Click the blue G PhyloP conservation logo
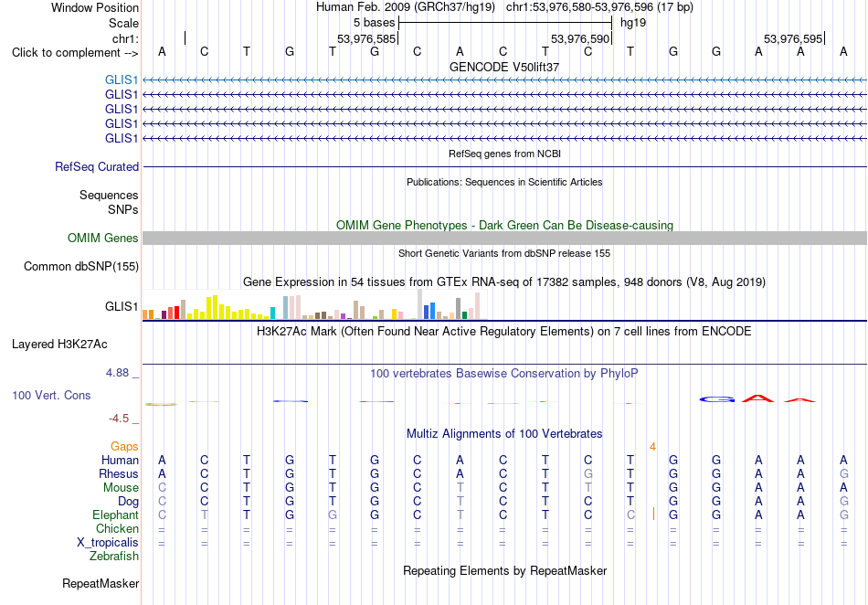The image size is (868, 605). click(x=717, y=399)
